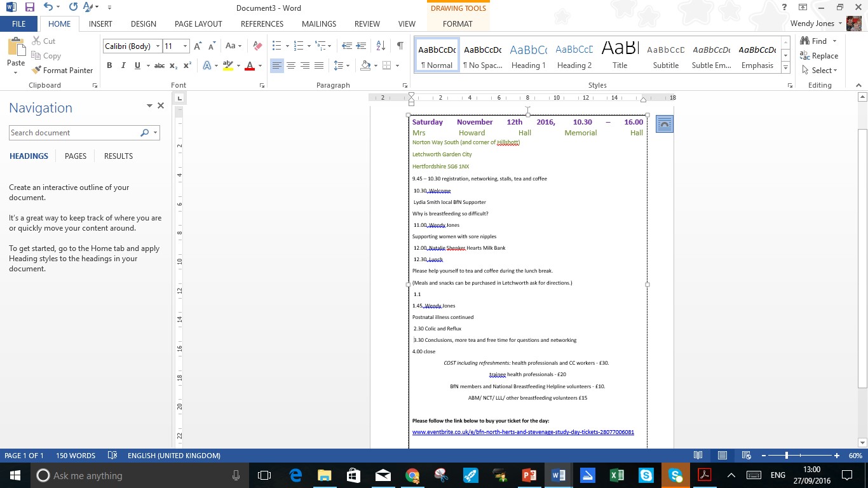Click the Sort icon in Paragraph group
Image resolution: width=868 pixels, height=488 pixels.
[x=381, y=46]
